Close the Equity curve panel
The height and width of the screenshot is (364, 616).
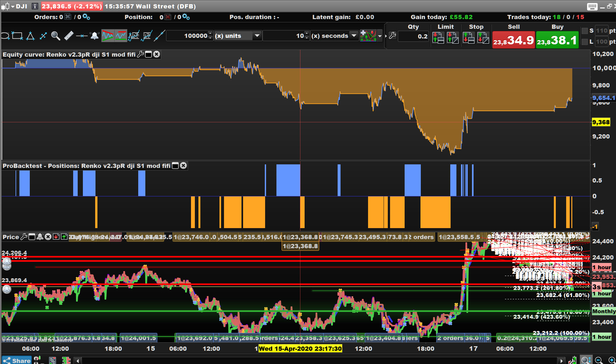click(x=157, y=54)
